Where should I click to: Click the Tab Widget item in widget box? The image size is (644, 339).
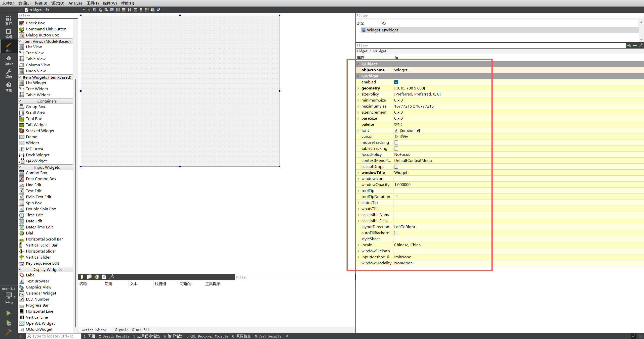pyautogui.click(x=36, y=125)
